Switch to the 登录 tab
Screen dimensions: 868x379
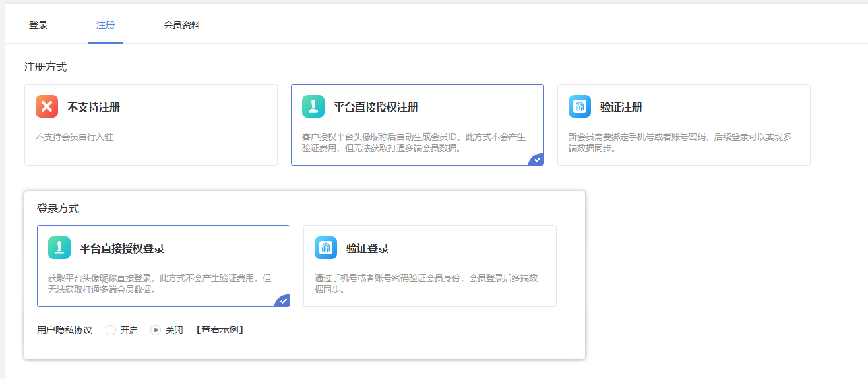38,25
